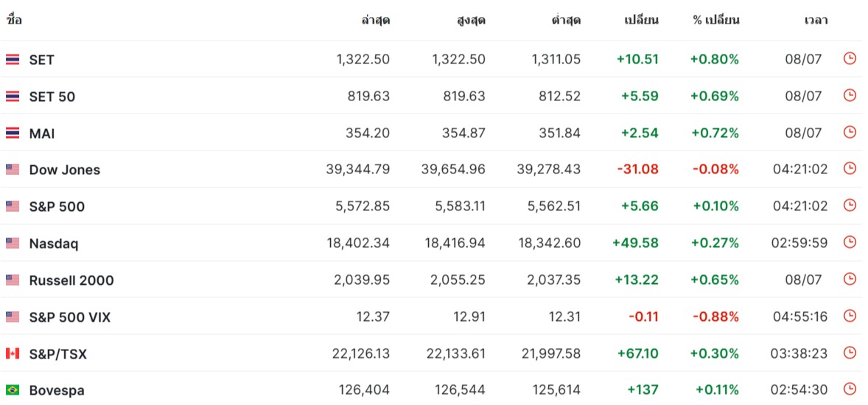Sort by the ชื่อ column header
The width and height of the screenshot is (868, 405).
14,20
